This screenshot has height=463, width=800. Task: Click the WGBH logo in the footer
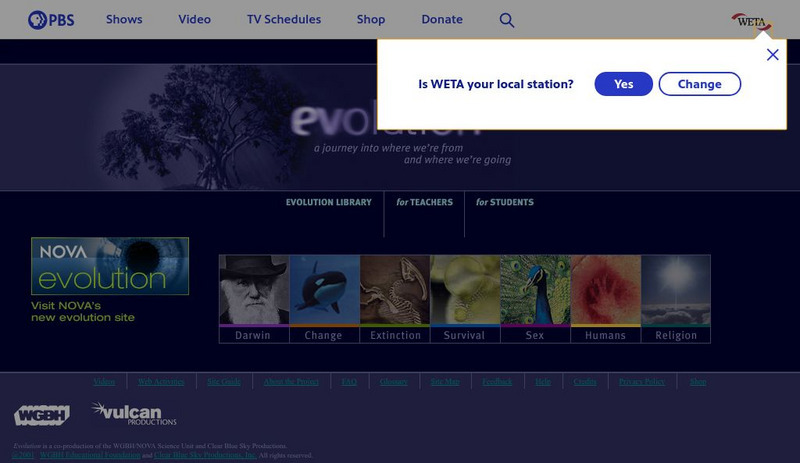coord(42,415)
